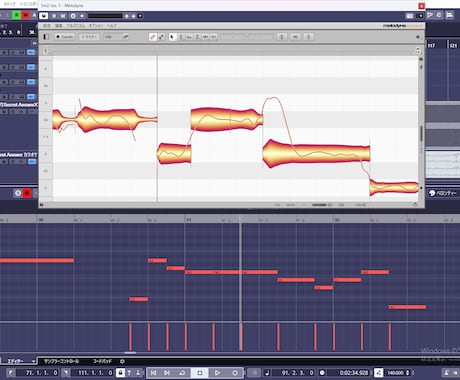The image size is (460, 380).
Task: Toggle the red Write automation button
Action: click(25, 15)
